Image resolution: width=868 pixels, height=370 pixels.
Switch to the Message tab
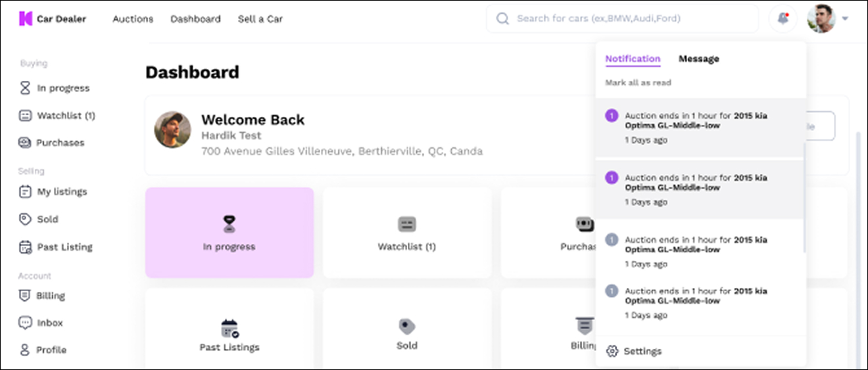coord(698,58)
